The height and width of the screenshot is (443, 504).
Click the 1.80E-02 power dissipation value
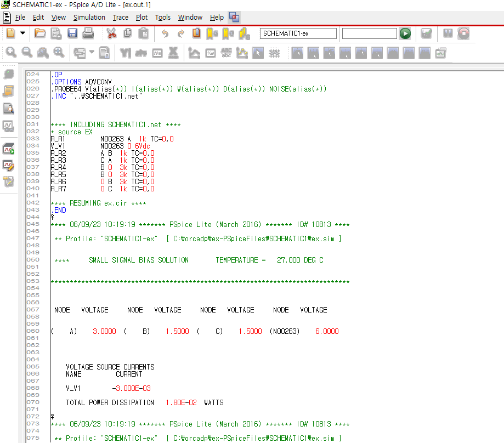point(181,402)
